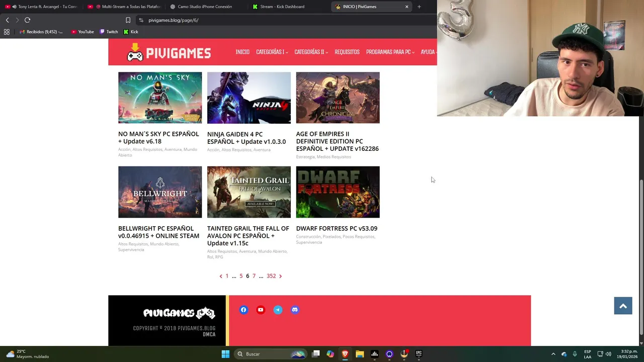Open a new browser tab

click(x=419, y=7)
